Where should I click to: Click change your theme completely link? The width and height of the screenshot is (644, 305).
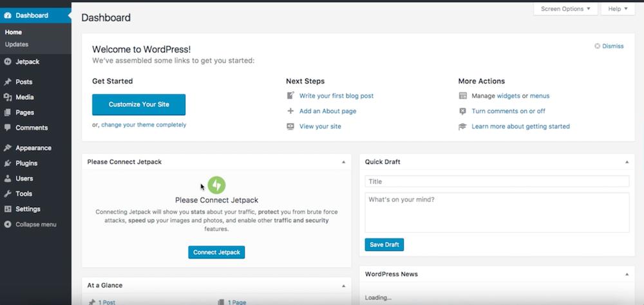click(x=144, y=125)
